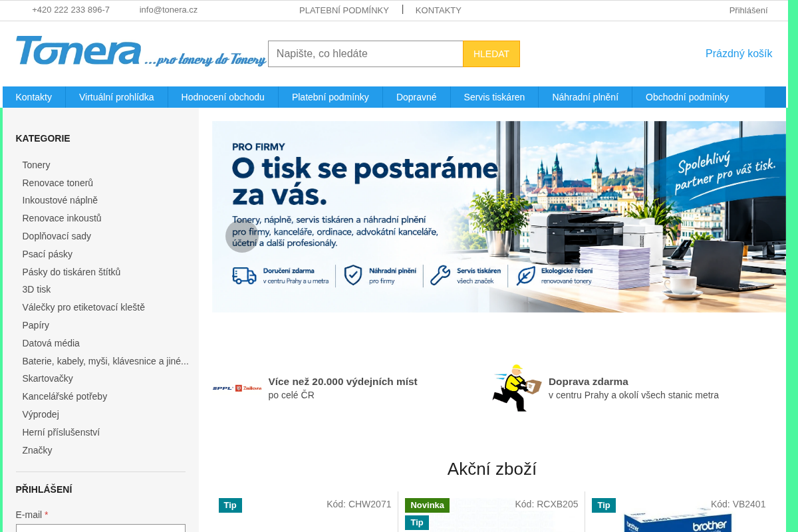798x532 pixels.
Task: Click the delivery truck icon in banner
Action: pos(244,275)
